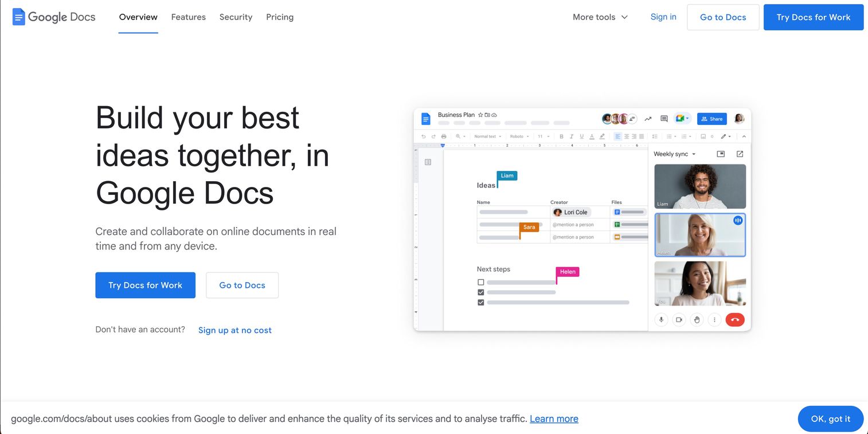Apply bold using the B icon
The image size is (868, 434).
coord(561,136)
